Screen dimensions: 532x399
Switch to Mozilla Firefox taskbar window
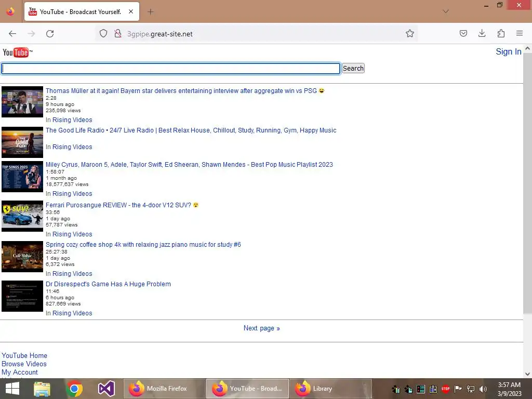pos(165,389)
